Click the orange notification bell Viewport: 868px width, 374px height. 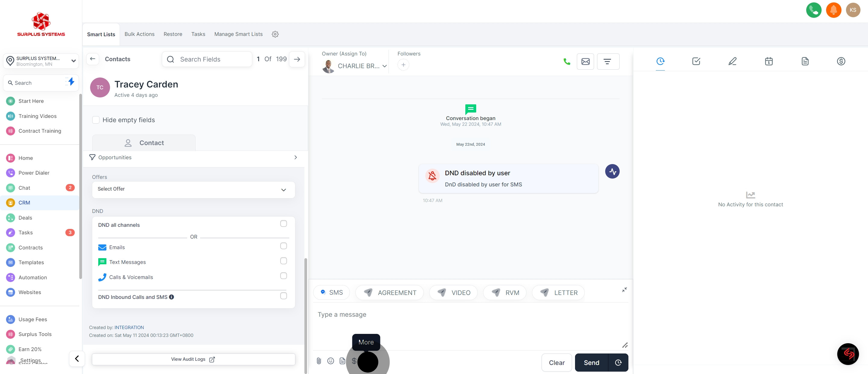pos(833,10)
